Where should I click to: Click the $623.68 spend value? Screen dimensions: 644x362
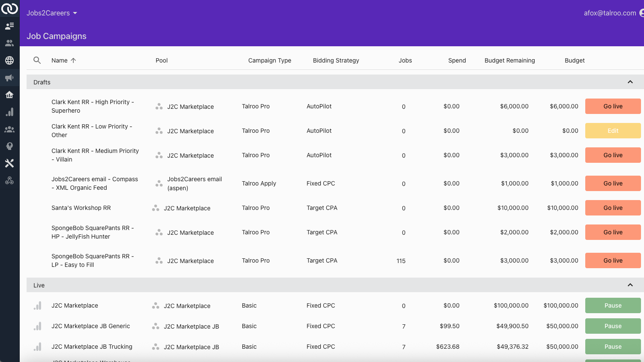point(448,347)
